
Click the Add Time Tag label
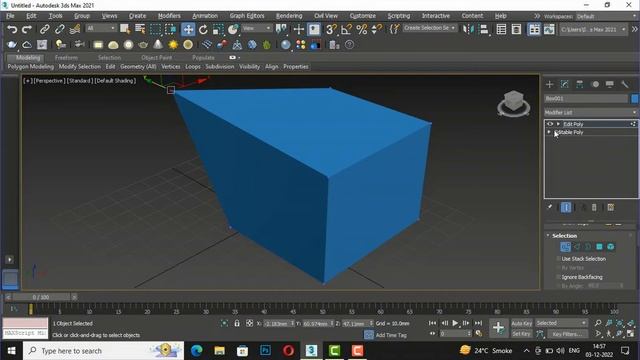(391, 335)
